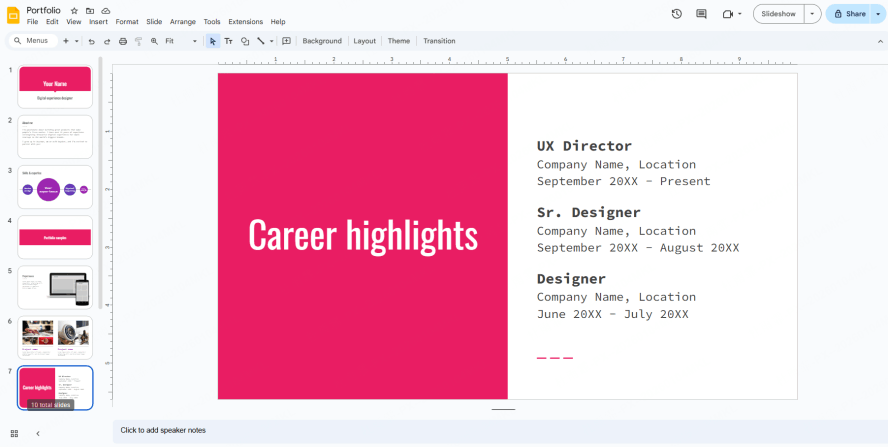Click the print icon in toolbar
Viewport: 888px width, 447px height.
tap(123, 41)
